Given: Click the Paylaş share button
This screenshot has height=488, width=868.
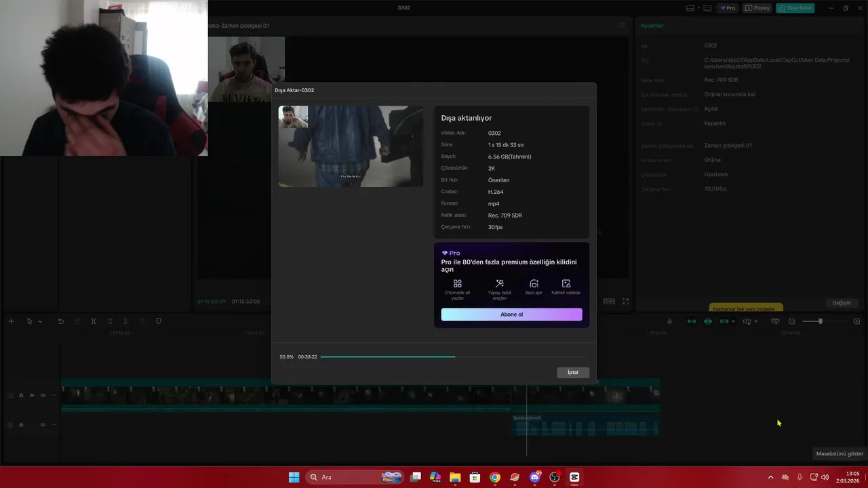Looking at the screenshot, I should point(757,8).
